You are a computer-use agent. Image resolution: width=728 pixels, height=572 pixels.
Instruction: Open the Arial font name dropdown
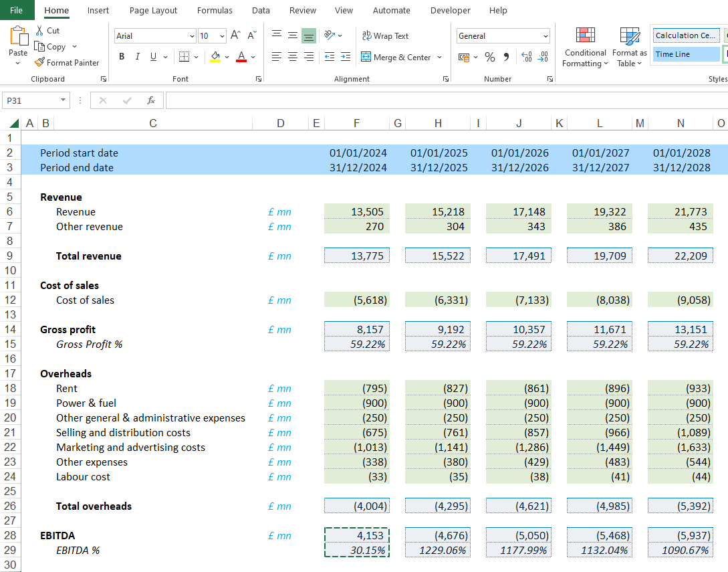coord(193,36)
